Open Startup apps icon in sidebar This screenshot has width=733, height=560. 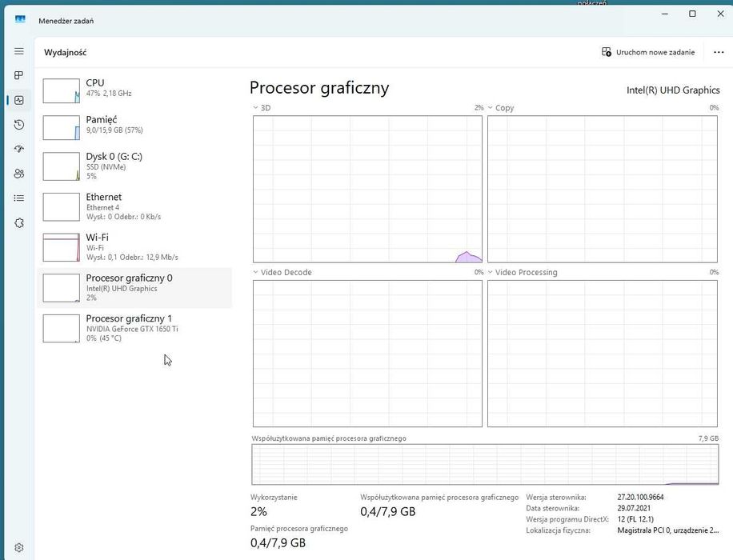tap(18, 149)
